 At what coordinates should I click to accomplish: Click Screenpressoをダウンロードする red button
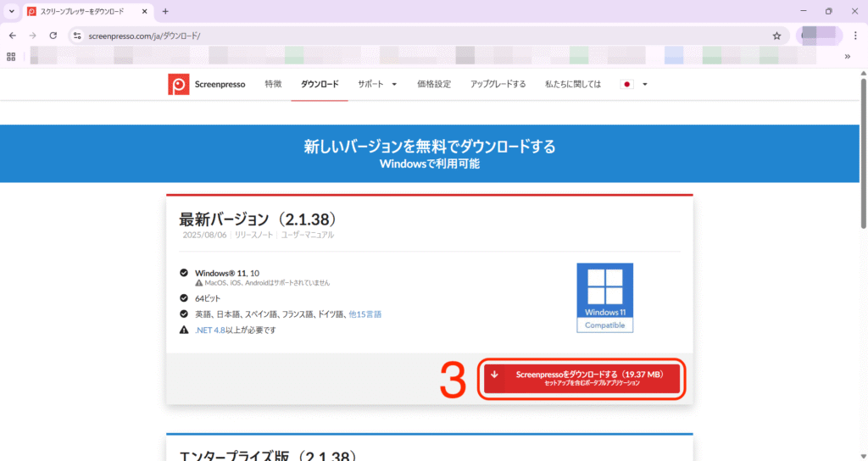point(581,379)
